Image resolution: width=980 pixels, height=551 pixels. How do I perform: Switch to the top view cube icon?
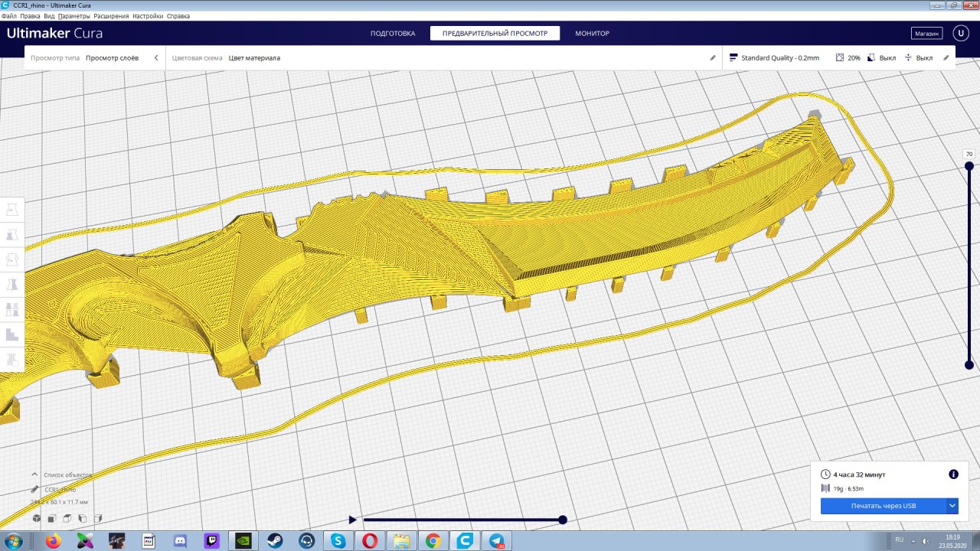tap(67, 518)
